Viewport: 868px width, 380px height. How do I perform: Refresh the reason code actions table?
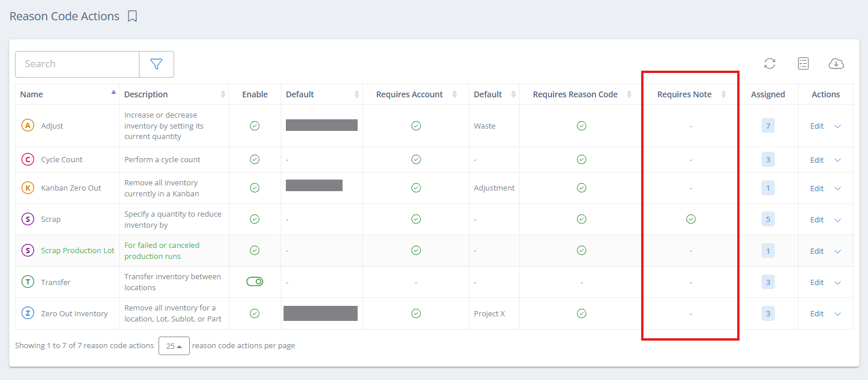tap(770, 64)
